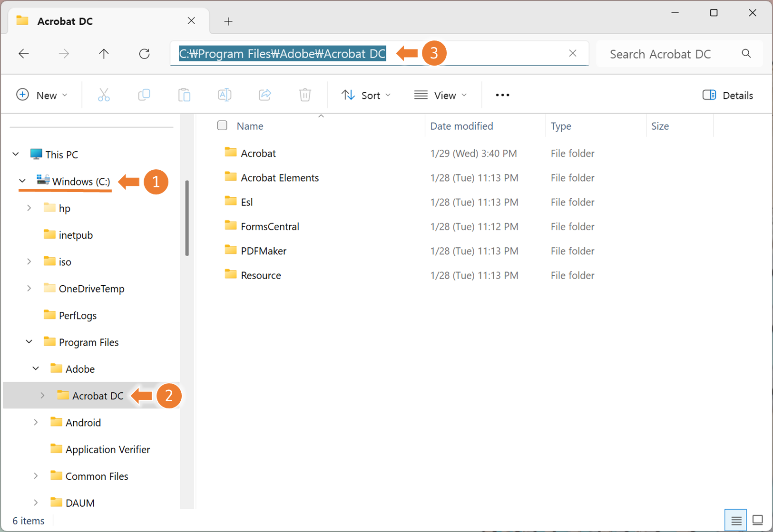The image size is (773, 532).
Task: Sort files by the Name column
Action: (250, 126)
